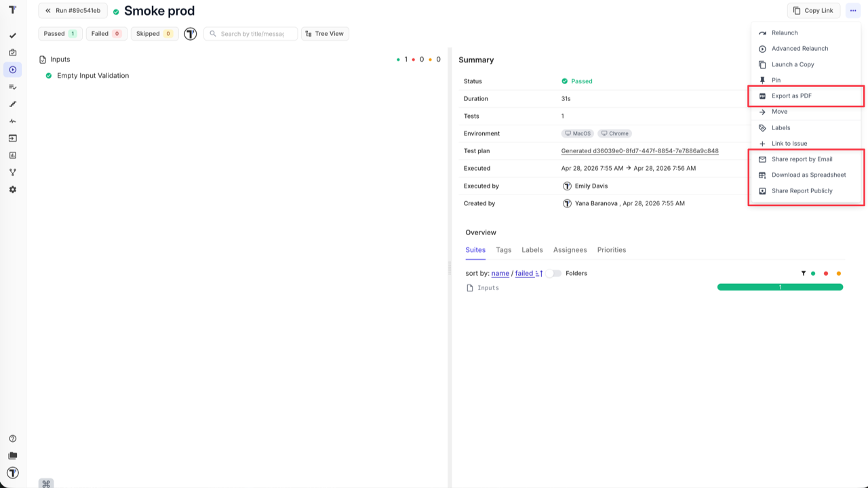Image resolution: width=868 pixels, height=488 pixels.
Task: Open the clipboard-check sidebar icon
Action: [x=12, y=53]
